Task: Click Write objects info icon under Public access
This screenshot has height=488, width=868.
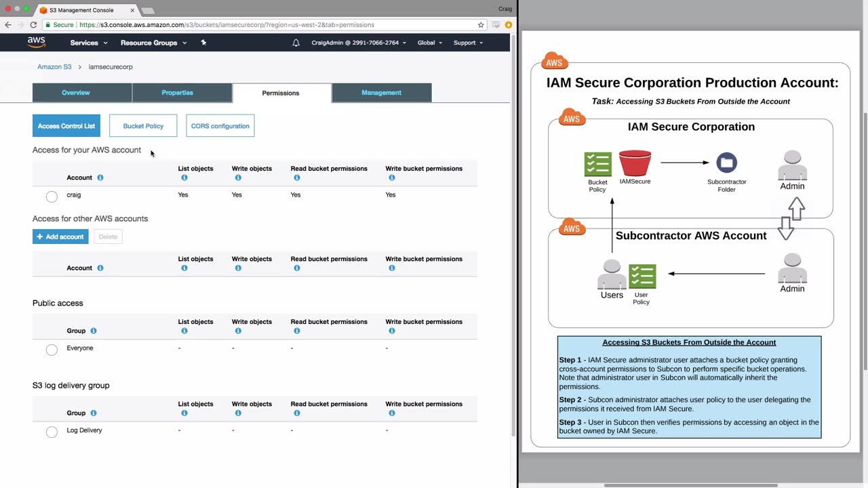Action: pyautogui.click(x=238, y=331)
